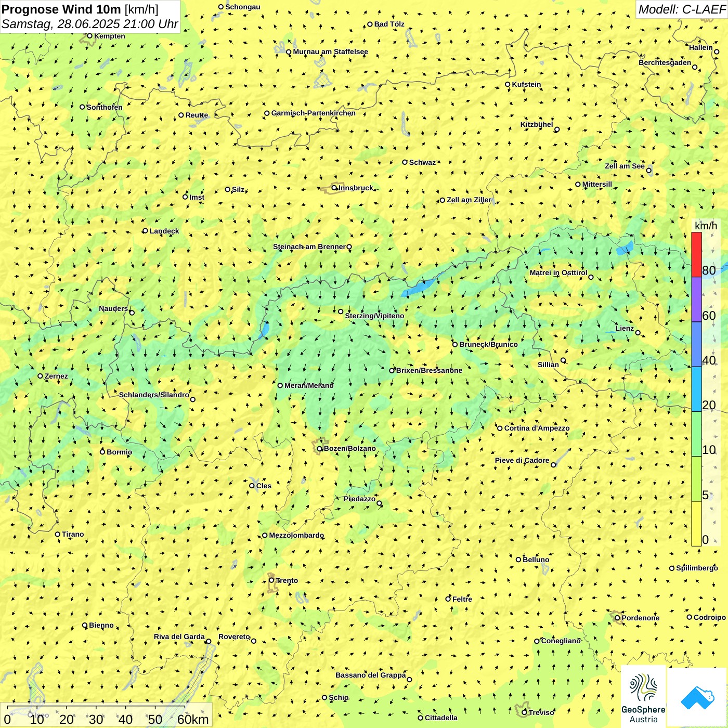Image resolution: width=728 pixels, height=728 pixels.
Task: Click the 'Schlanders/Silandro' label
Action: click(154, 395)
